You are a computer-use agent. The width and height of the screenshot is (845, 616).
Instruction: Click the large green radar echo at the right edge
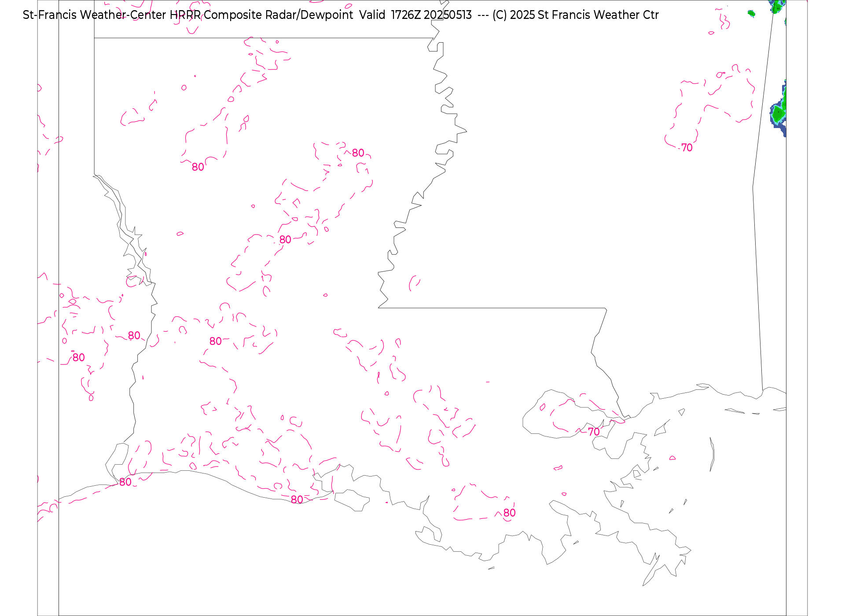point(779,109)
